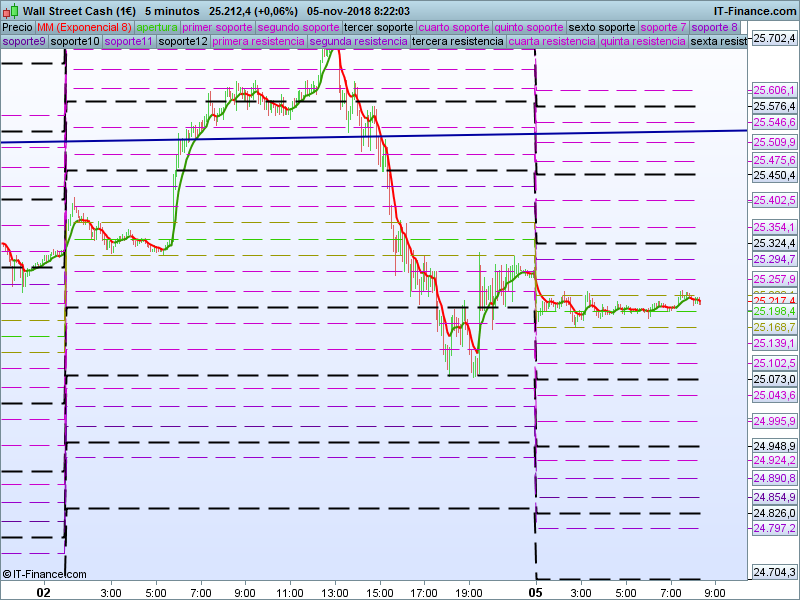Viewport: 800px width, 600px height.
Task: Select the sexto soporte legend label
Action: 601,27
